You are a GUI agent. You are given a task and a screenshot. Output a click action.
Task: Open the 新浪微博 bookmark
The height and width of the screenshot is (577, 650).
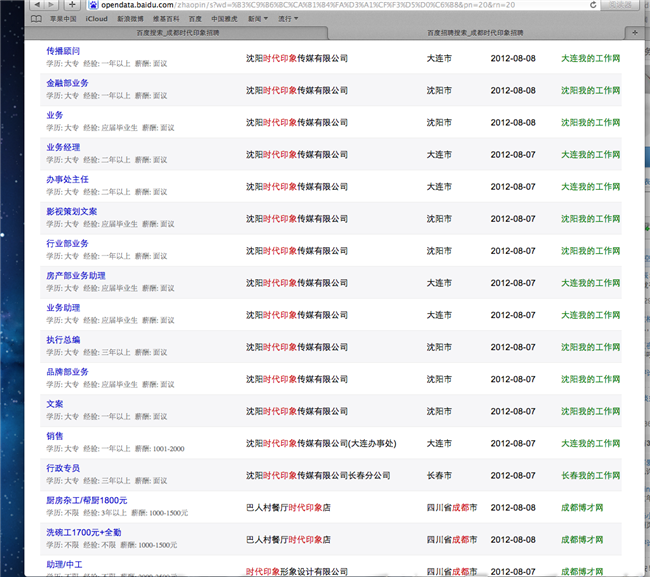point(130,19)
